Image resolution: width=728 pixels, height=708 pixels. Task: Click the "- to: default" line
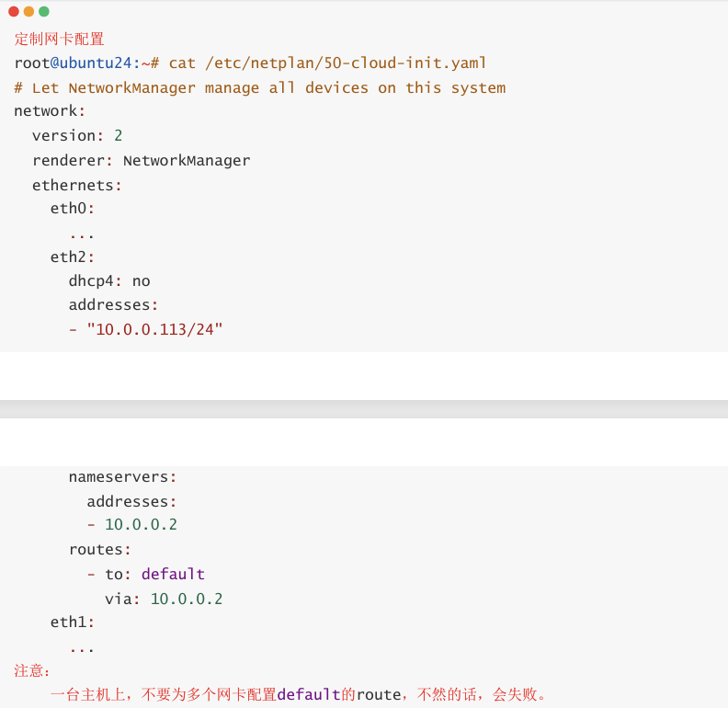pos(146,574)
